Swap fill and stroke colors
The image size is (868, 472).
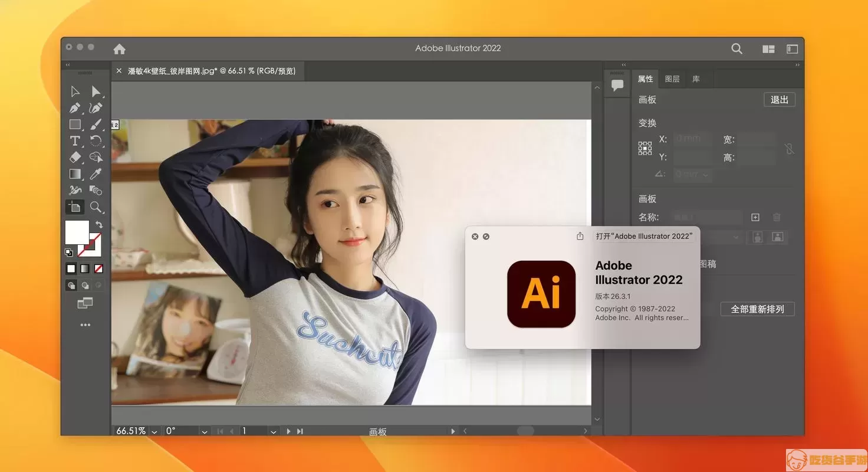(99, 225)
